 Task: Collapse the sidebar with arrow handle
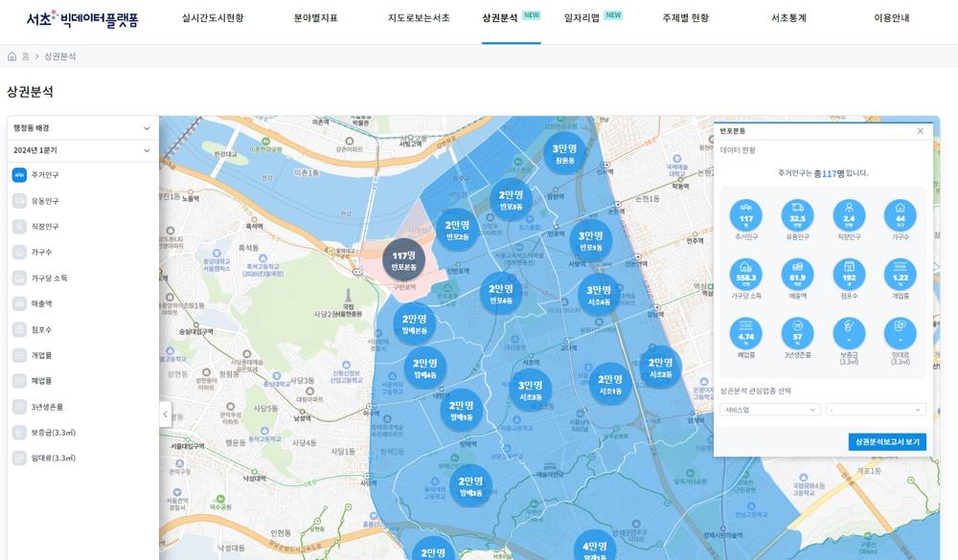tap(165, 414)
